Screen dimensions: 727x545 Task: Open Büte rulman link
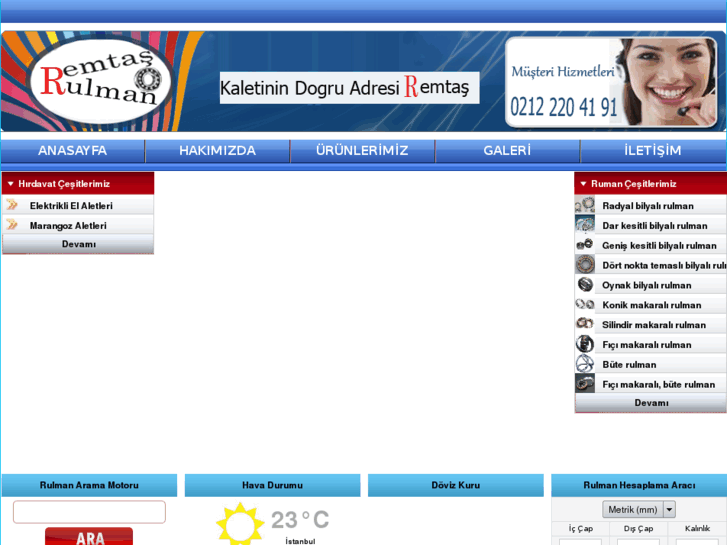pos(629,365)
